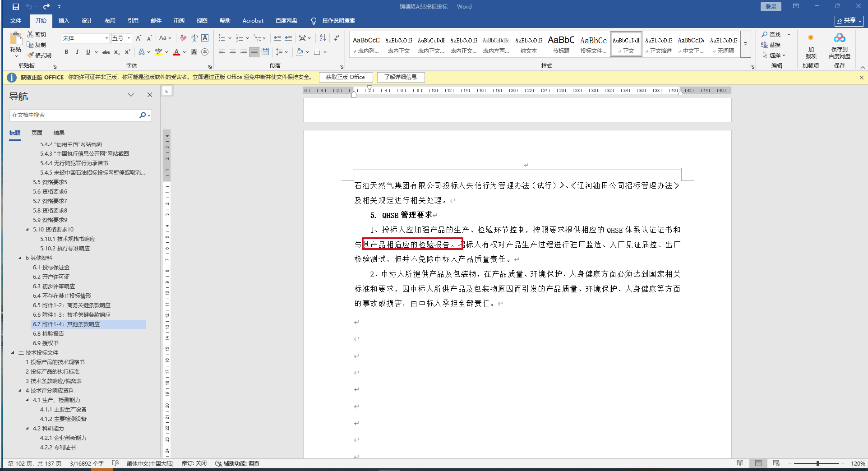Open the 文件 menu

tap(16, 21)
